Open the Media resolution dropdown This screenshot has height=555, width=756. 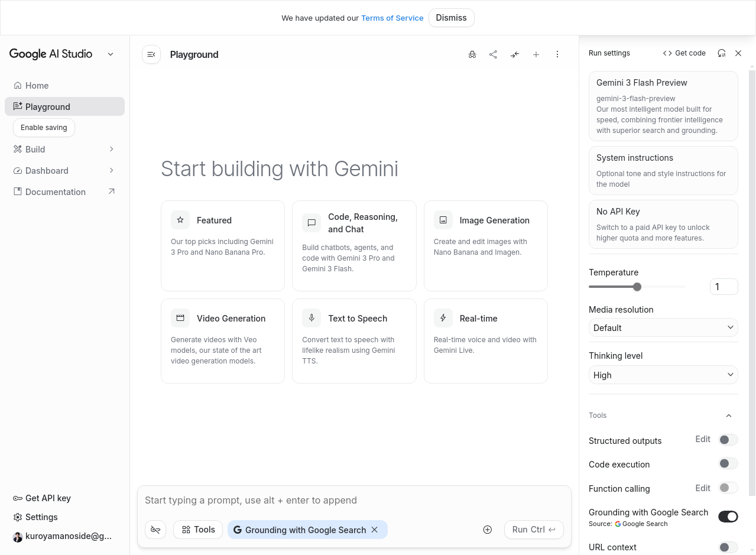tap(663, 327)
